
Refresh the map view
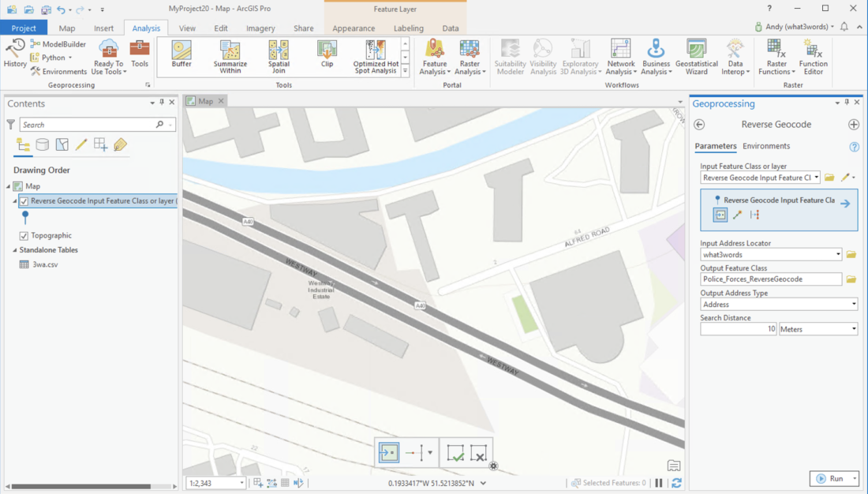[x=676, y=483]
